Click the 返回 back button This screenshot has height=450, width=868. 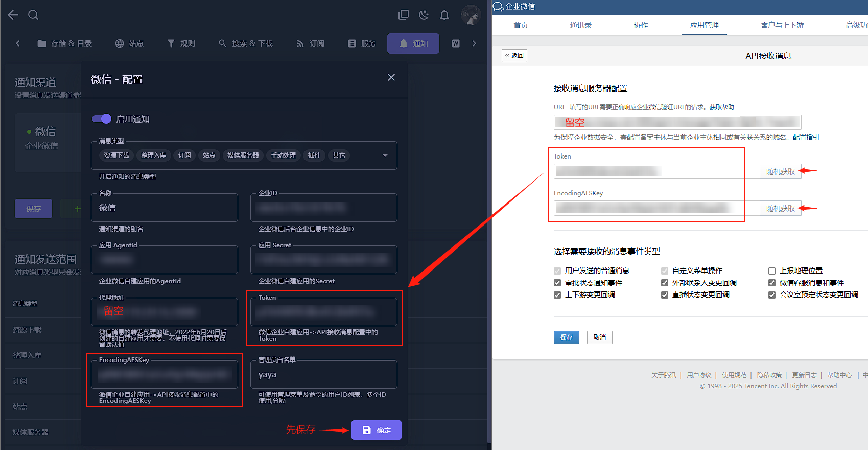(514, 56)
